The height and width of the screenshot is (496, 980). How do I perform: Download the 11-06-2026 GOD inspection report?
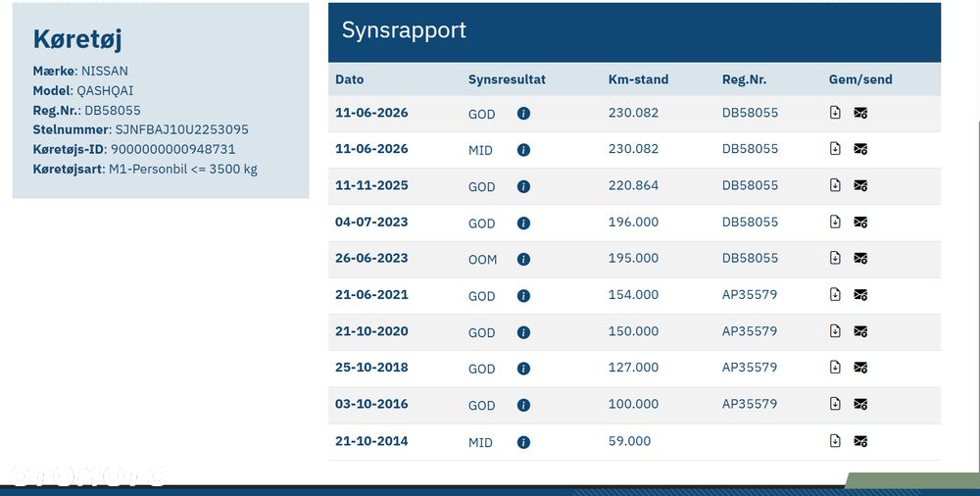click(835, 113)
